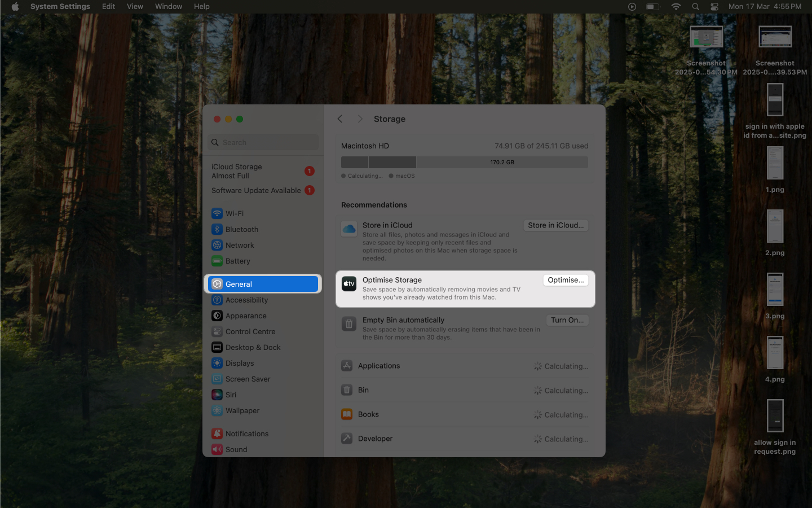The image size is (812, 508).
Task: Click the Appearance sidebar icon
Action: tap(217, 316)
